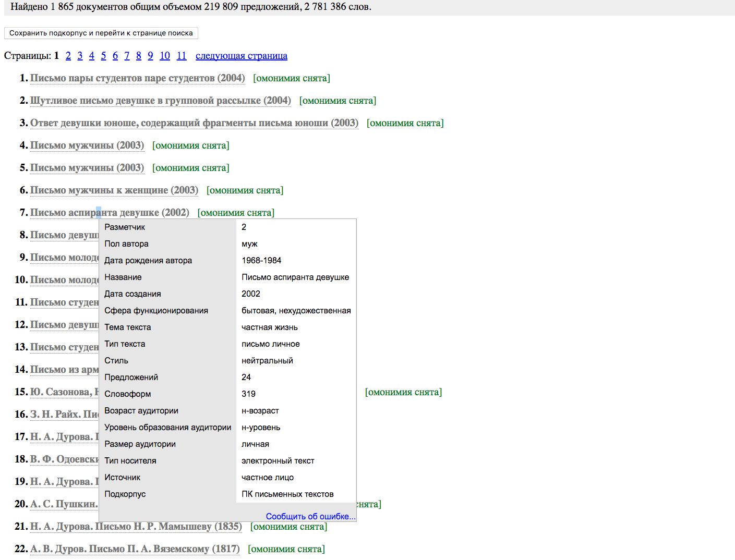Select 'Письмо аспиранта девушке (2002)' title
This screenshot has height=560, width=735.
(110, 213)
